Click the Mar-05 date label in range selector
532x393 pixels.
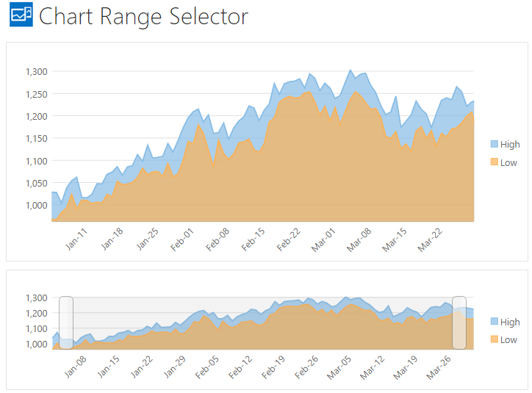click(339, 367)
